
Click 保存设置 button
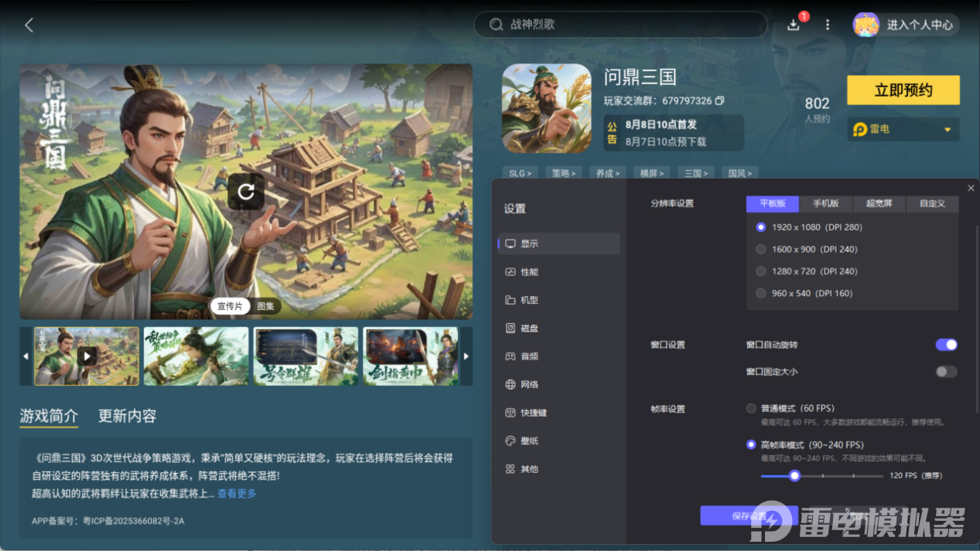point(749,515)
